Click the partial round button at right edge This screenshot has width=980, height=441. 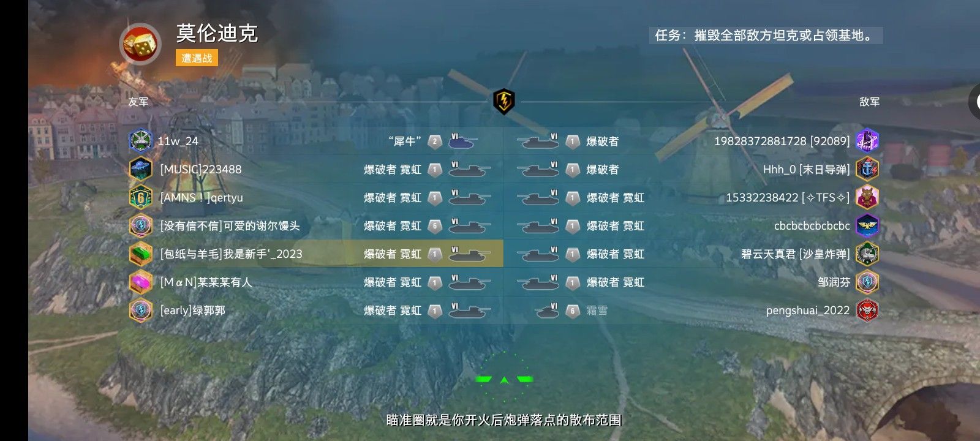point(974,102)
